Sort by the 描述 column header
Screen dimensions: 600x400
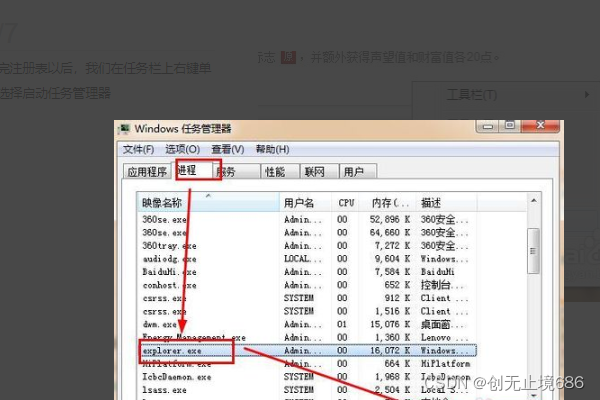point(446,202)
